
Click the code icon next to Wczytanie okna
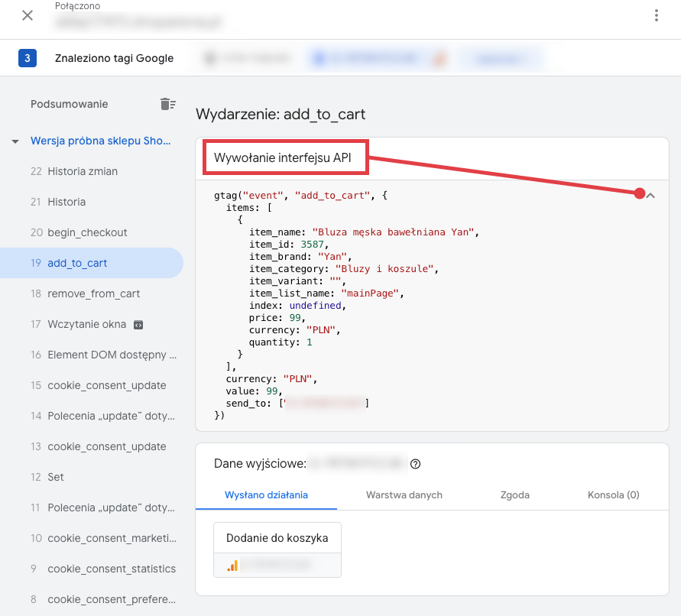click(138, 324)
